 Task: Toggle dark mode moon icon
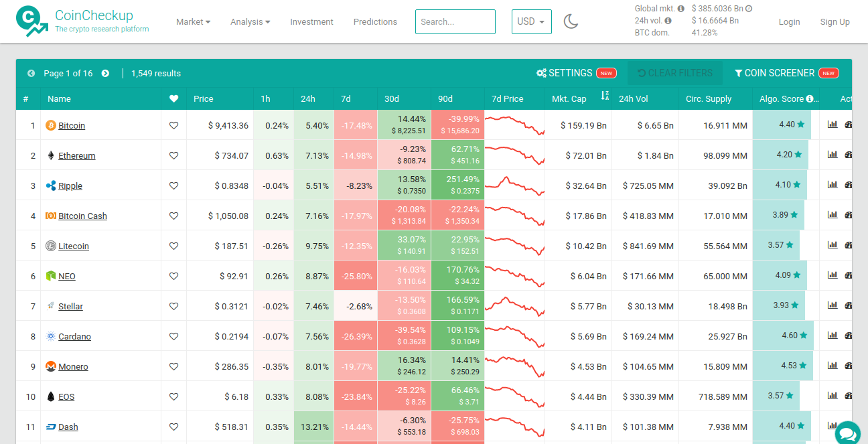tap(571, 21)
